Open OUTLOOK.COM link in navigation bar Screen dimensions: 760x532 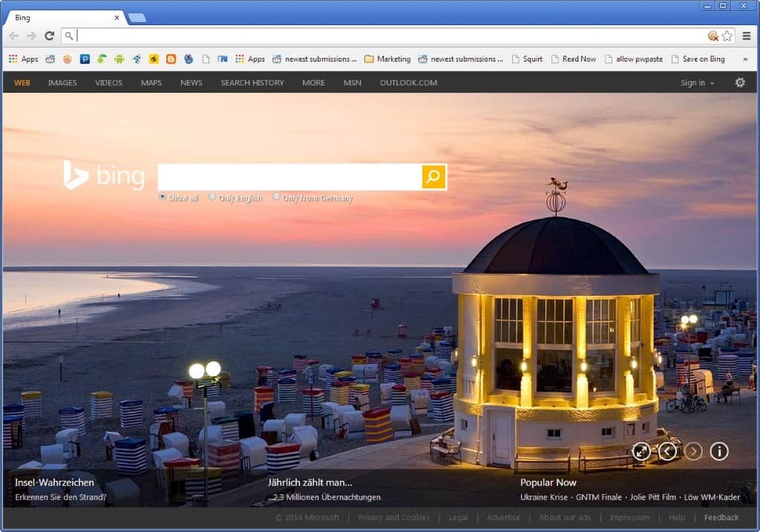(409, 83)
